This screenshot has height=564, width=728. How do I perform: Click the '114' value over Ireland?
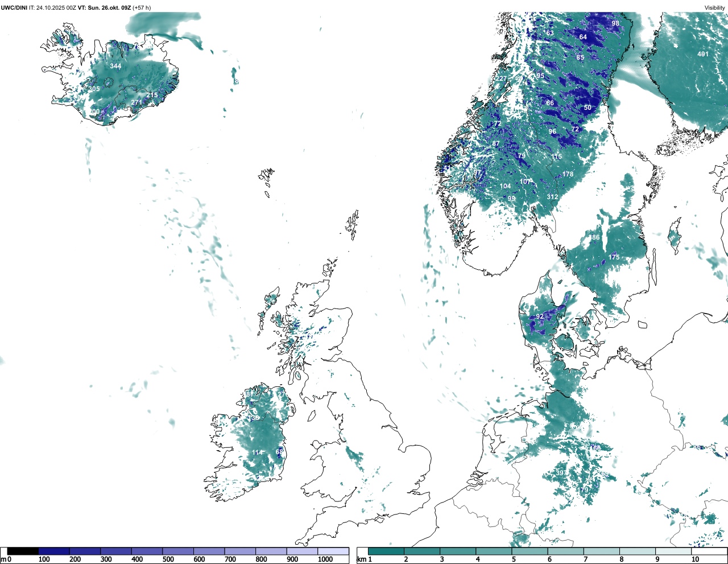[258, 453]
